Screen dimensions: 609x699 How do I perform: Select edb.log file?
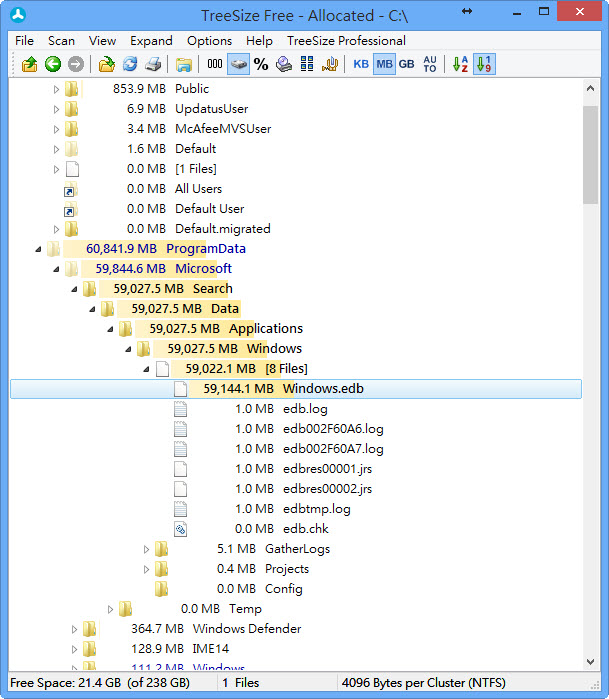pyautogui.click(x=305, y=409)
